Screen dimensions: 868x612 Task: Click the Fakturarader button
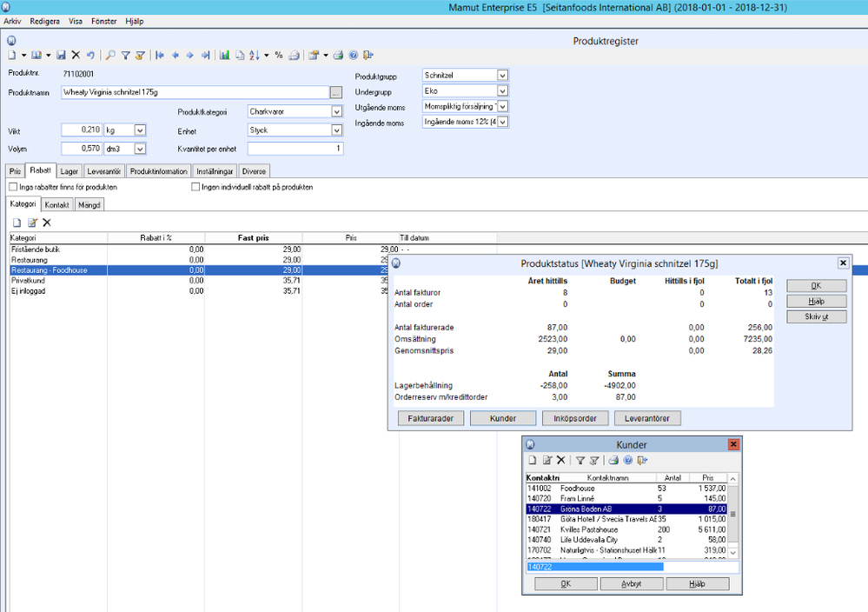[x=430, y=418]
